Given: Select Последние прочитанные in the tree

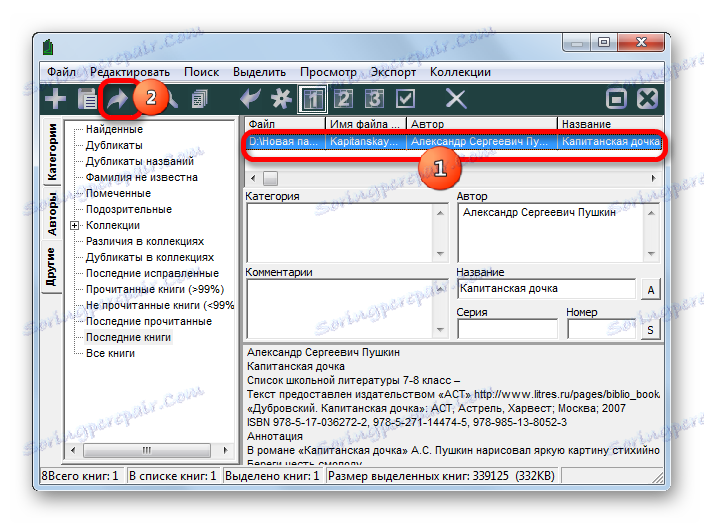Looking at the screenshot, I should pos(149,321).
